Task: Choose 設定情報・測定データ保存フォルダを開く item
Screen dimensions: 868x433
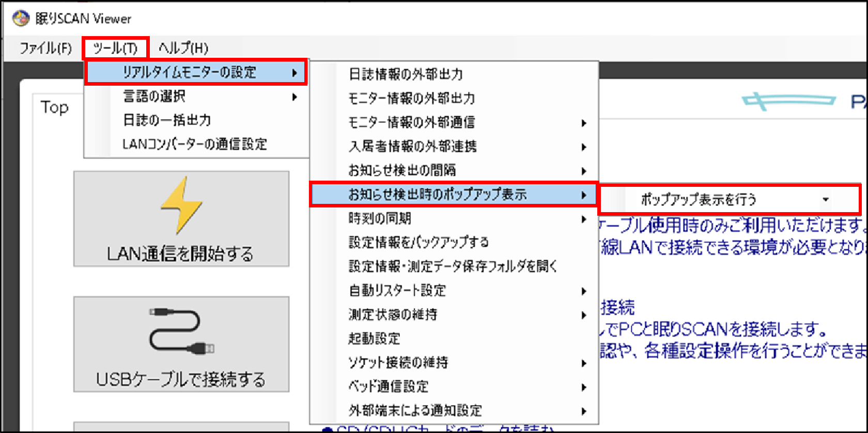Action: pos(454,266)
